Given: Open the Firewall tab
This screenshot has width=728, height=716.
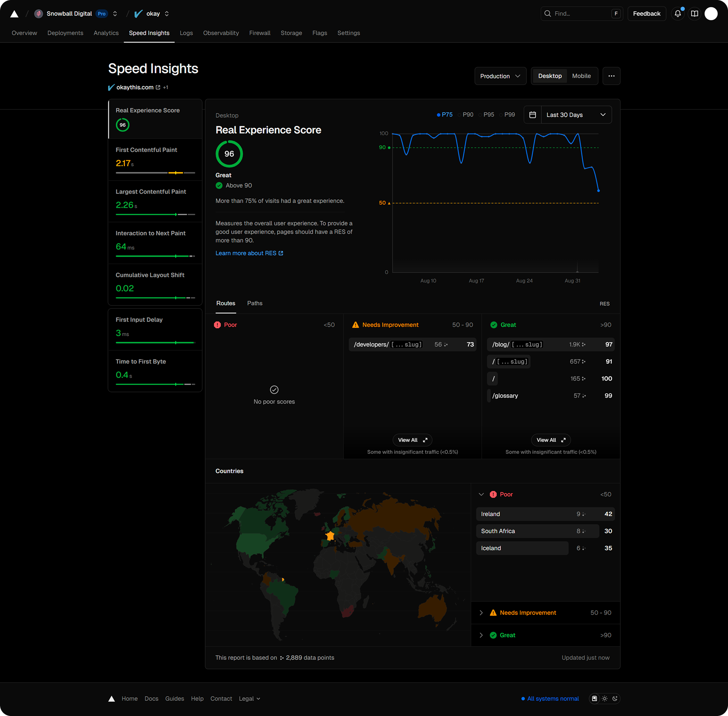Looking at the screenshot, I should coord(260,33).
